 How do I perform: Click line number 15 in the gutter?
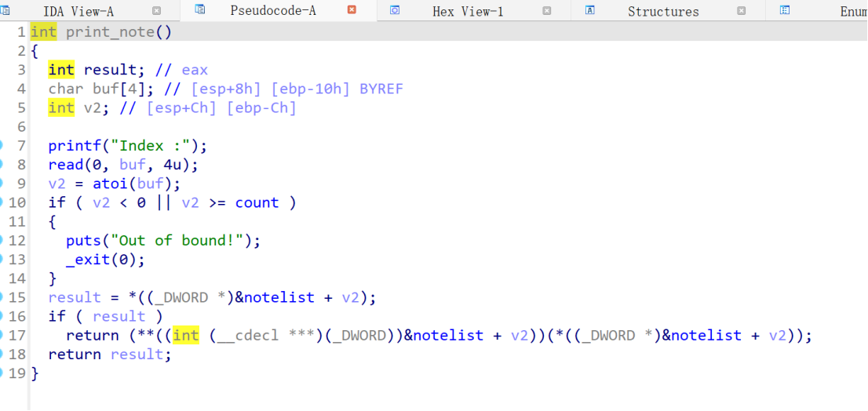[x=17, y=297]
